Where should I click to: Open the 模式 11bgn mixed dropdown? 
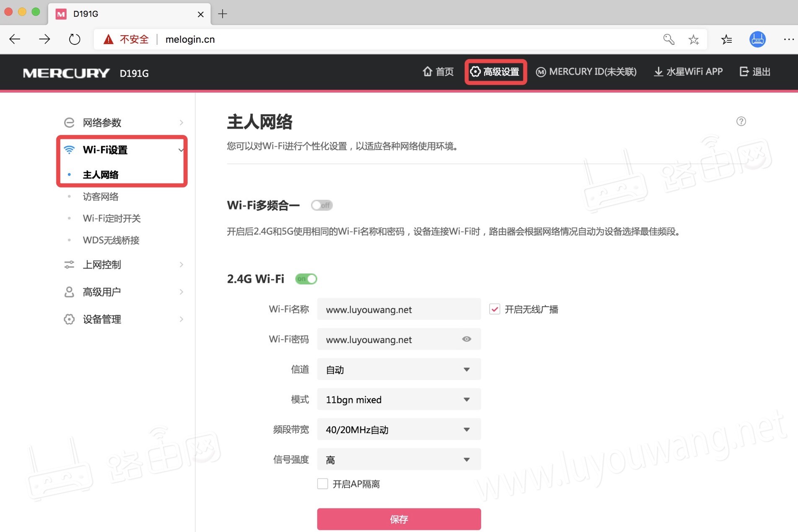[x=399, y=400]
